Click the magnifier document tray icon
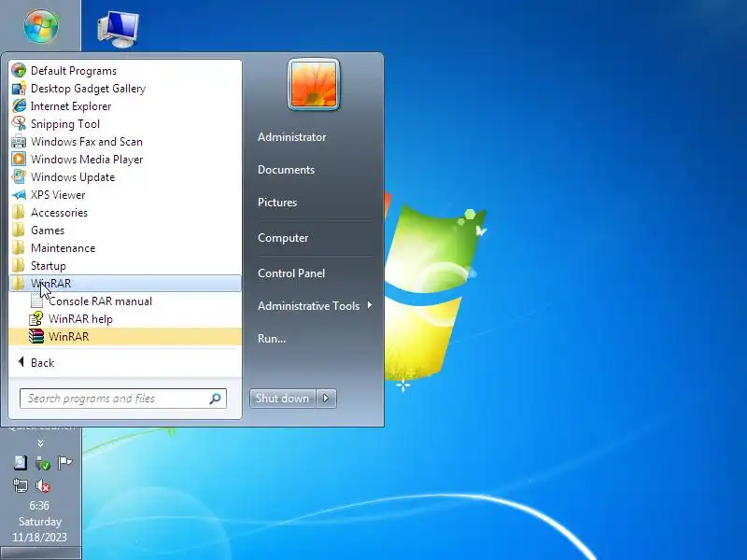747x560 pixels. 20,462
